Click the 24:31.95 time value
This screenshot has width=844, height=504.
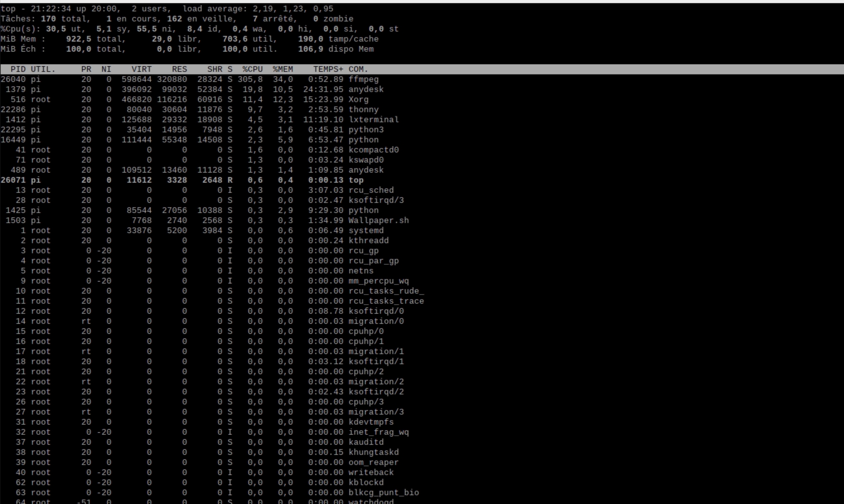[x=323, y=89]
